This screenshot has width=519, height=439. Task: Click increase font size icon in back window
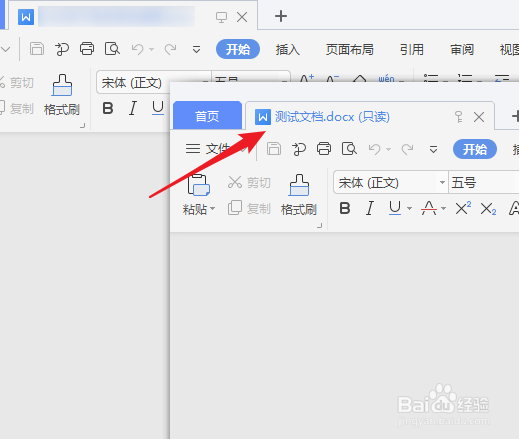[306, 79]
